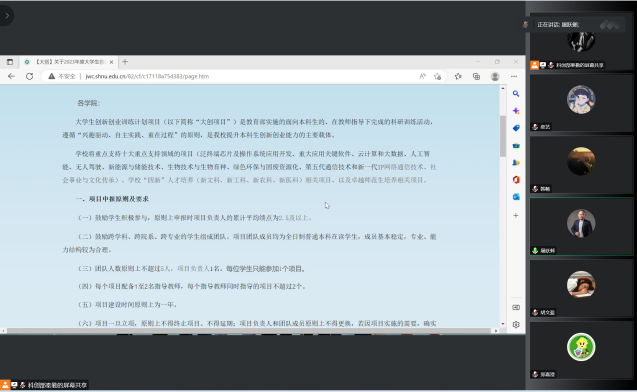Select the speaking participant's video tile
This screenshot has height=392, width=637.
[581, 227]
